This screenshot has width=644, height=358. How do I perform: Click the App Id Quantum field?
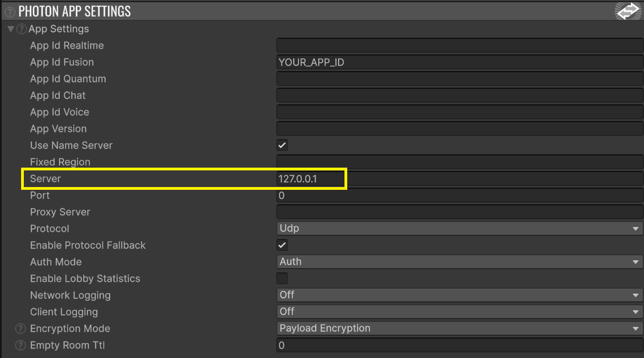coord(460,78)
